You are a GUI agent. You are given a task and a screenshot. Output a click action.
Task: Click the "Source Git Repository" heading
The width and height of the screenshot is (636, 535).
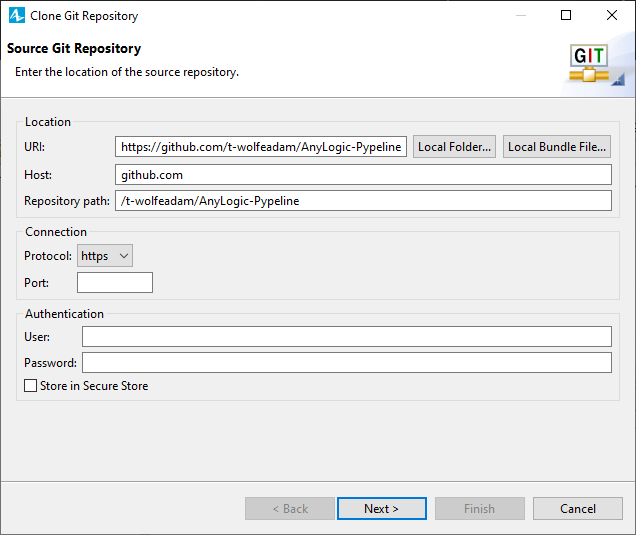[x=74, y=48]
